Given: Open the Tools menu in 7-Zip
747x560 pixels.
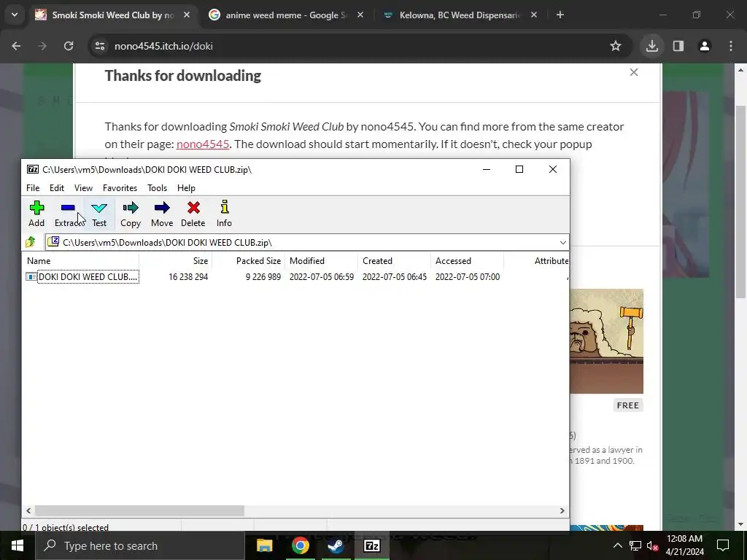Looking at the screenshot, I should click(158, 187).
